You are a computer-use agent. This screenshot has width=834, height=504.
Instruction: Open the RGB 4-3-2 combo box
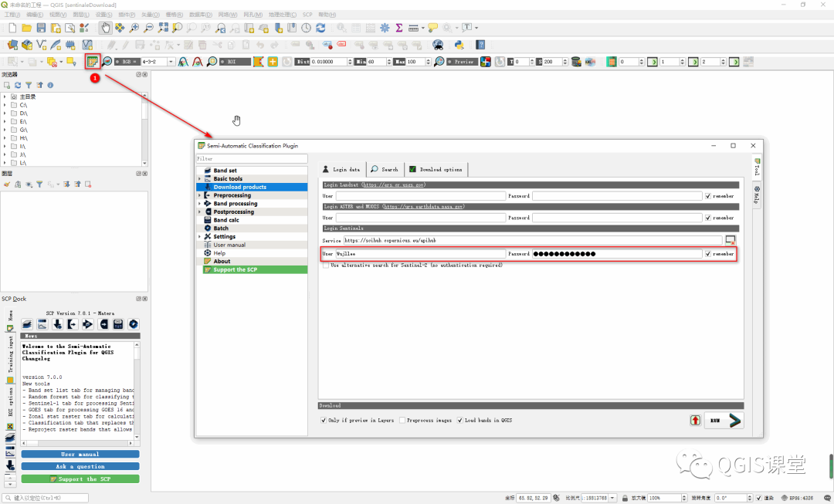point(158,62)
